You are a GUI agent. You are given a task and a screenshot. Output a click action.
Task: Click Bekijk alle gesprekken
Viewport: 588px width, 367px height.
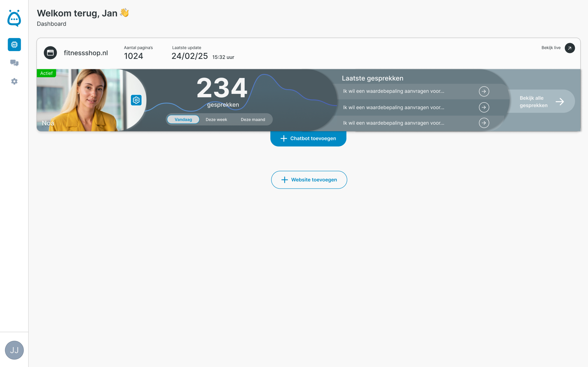pyautogui.click(x=541, y=102)
